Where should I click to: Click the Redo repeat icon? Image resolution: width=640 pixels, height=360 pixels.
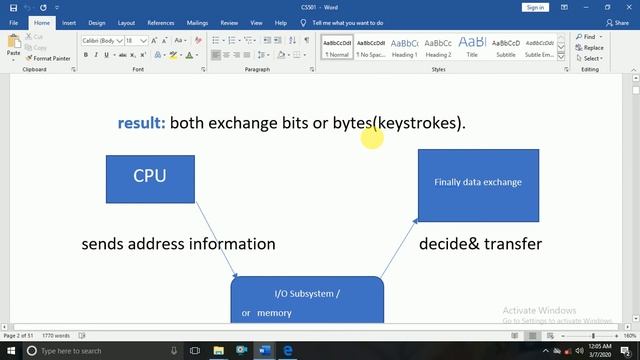coord(43,7)
